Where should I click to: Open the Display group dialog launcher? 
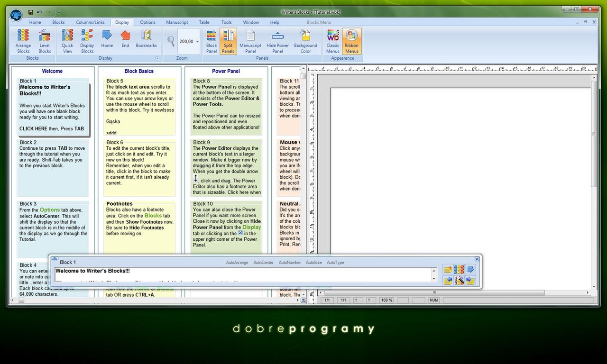pos(157,58)
